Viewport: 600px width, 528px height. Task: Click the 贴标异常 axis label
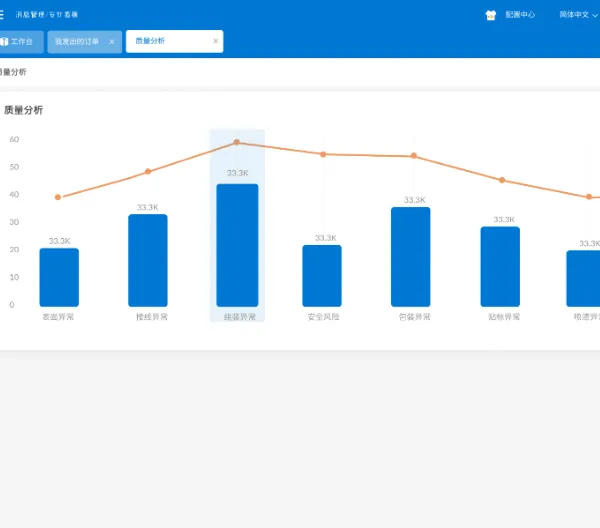coord(504,317)
